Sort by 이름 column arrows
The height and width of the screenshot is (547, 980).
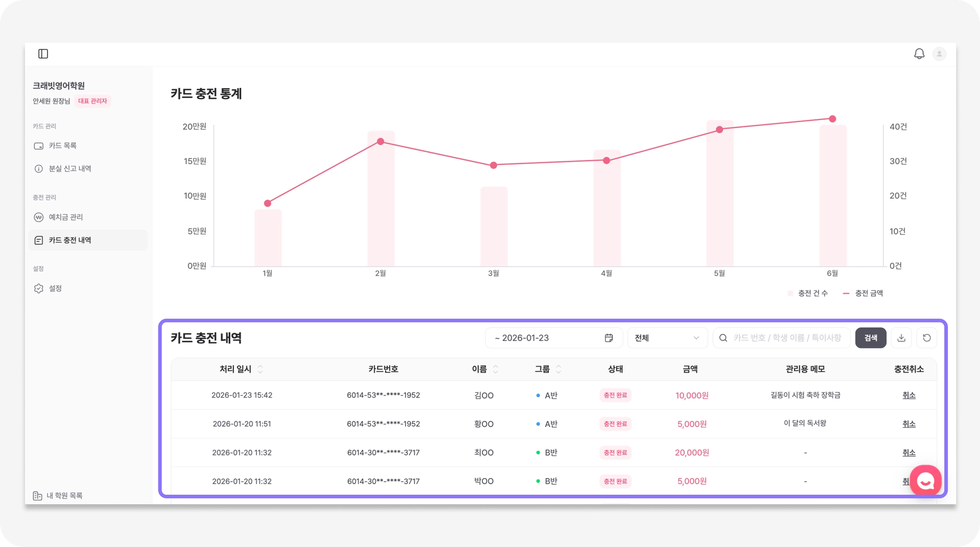495,369
